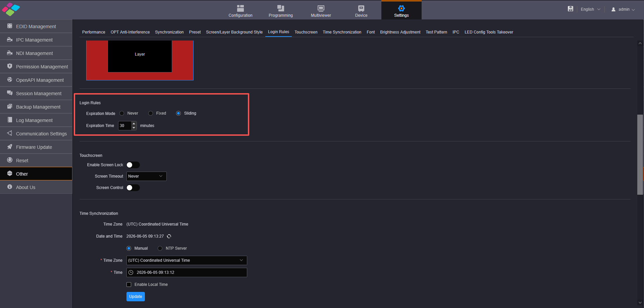Viewport: 644px width, 308px height.
Task: Open the Device top tab icon
Action: coord(361,8)
